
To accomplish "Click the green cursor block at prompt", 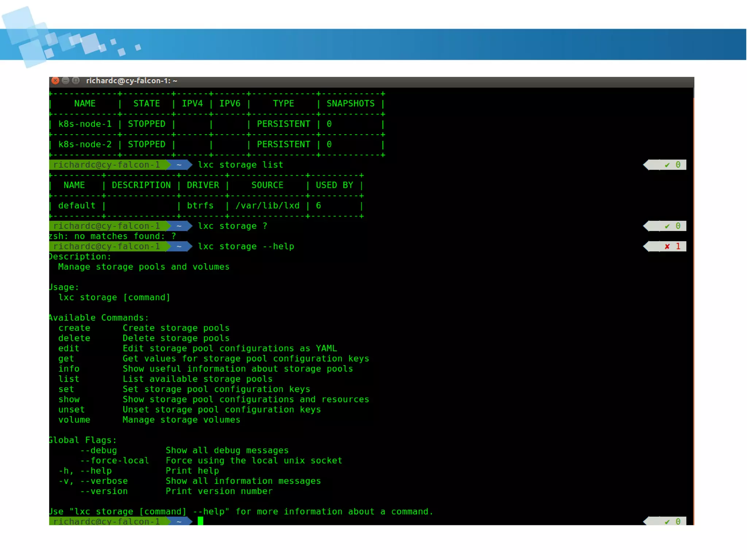I will 200,521.
